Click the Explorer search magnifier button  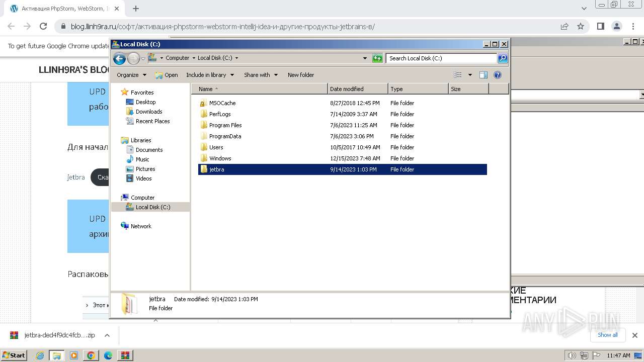(x=502, y=58)
